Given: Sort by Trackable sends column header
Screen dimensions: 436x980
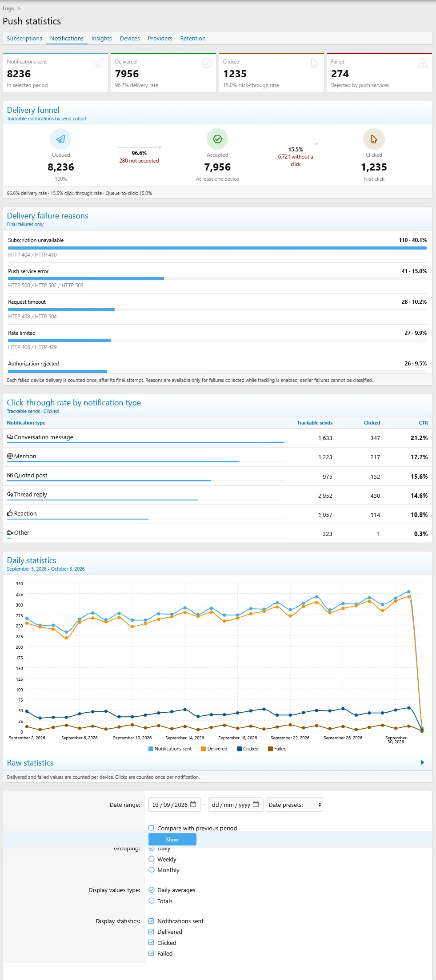Looking at the screenshot, I should [x=315, y=423].
